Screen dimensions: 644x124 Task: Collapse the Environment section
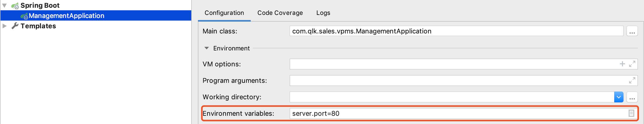coord(207,48)
